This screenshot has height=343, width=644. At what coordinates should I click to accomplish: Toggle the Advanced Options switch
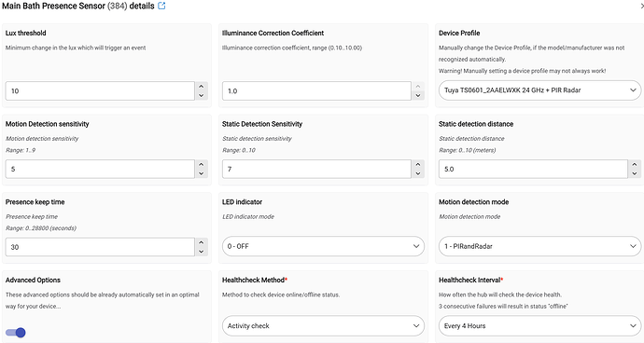click(16, 333)
